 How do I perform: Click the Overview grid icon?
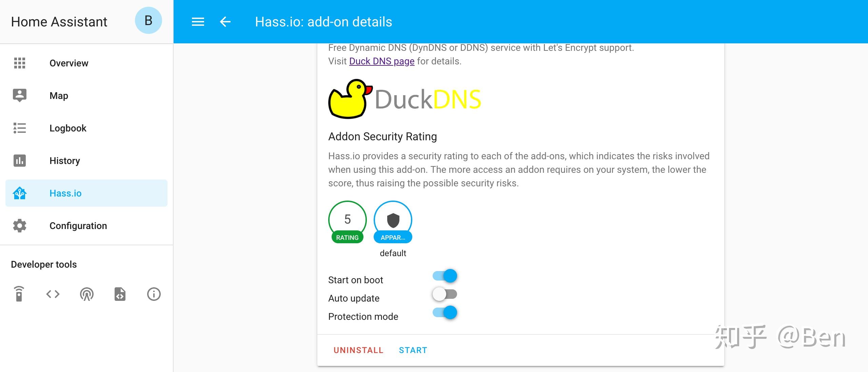[x=19, y=63]
